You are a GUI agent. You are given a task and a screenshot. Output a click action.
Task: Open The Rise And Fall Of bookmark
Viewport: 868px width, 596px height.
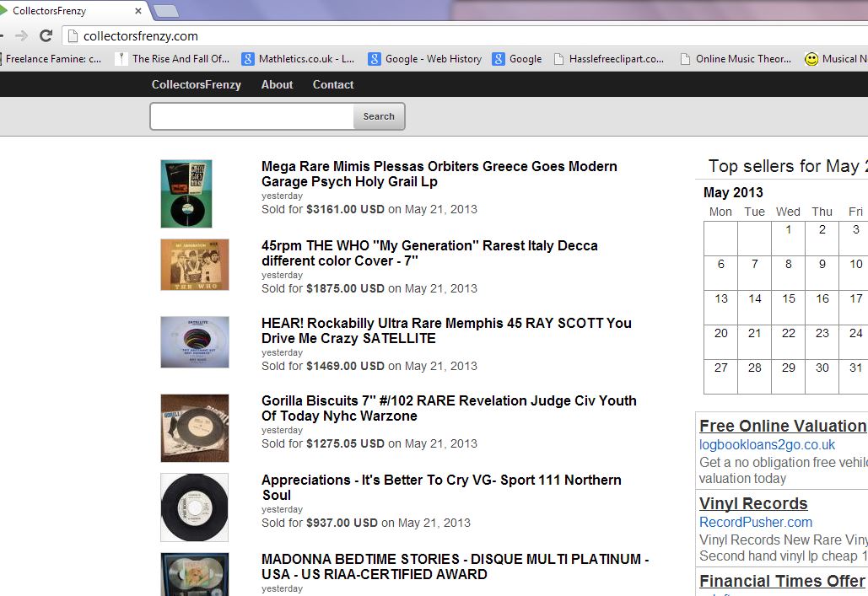(172, 59)
